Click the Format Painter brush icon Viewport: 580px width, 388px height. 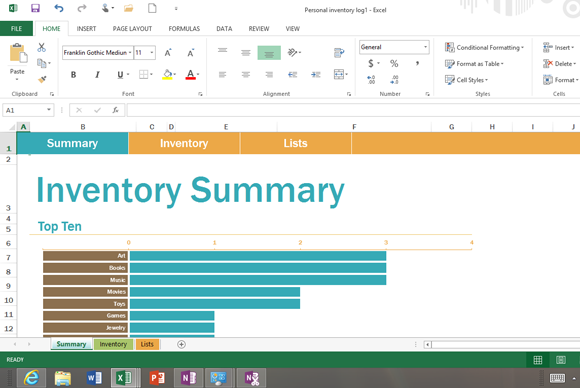[x=42, y=79]
